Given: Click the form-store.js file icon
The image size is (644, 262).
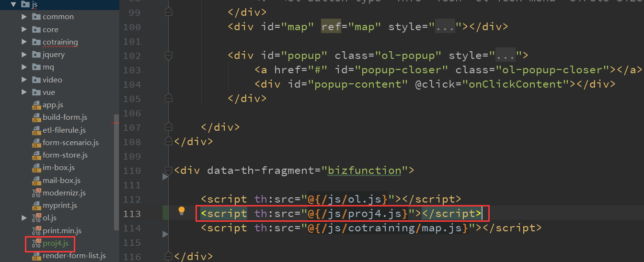Looking at the screenshot, I should [36, 155].
